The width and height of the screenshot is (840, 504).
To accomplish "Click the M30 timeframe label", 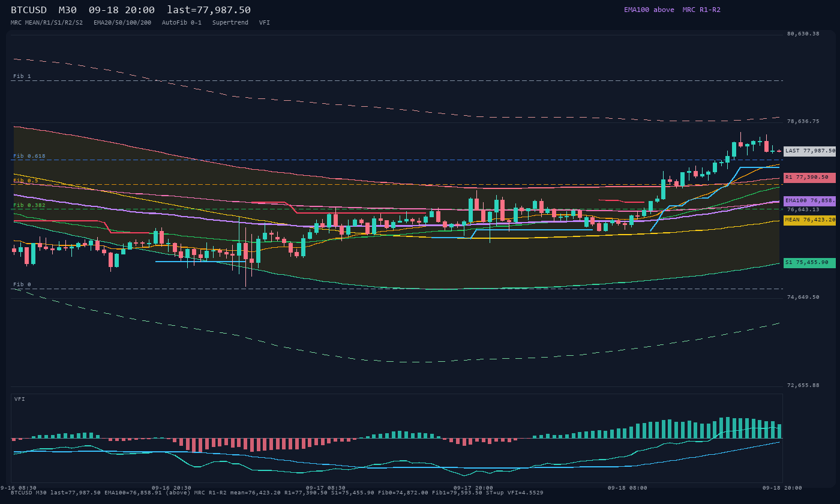I will 67,10.
